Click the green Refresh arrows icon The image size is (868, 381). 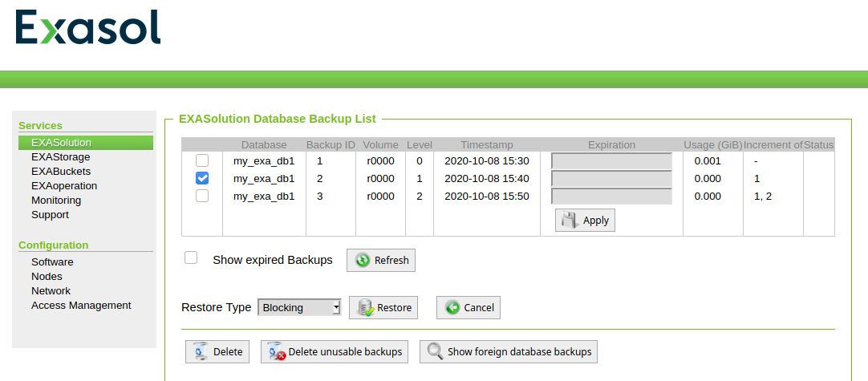(363, 260)
